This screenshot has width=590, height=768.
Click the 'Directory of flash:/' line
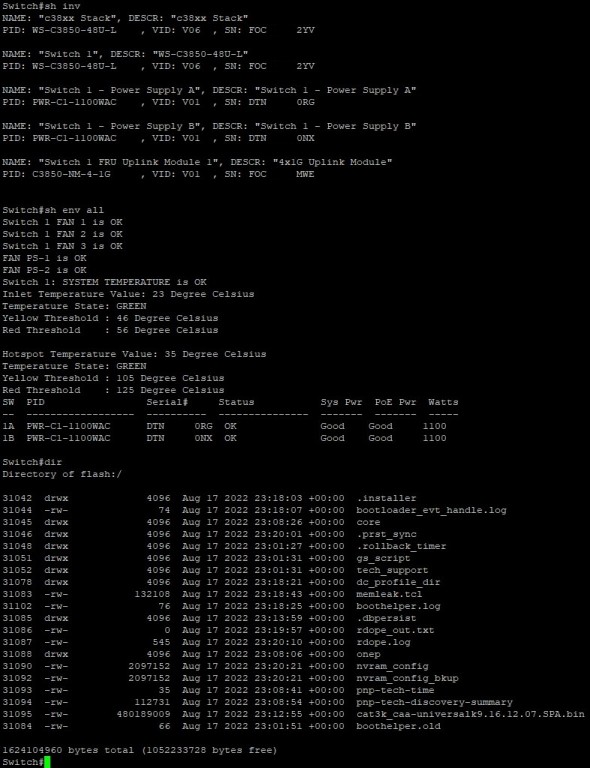pyautogui.click(x=62, y=474)
